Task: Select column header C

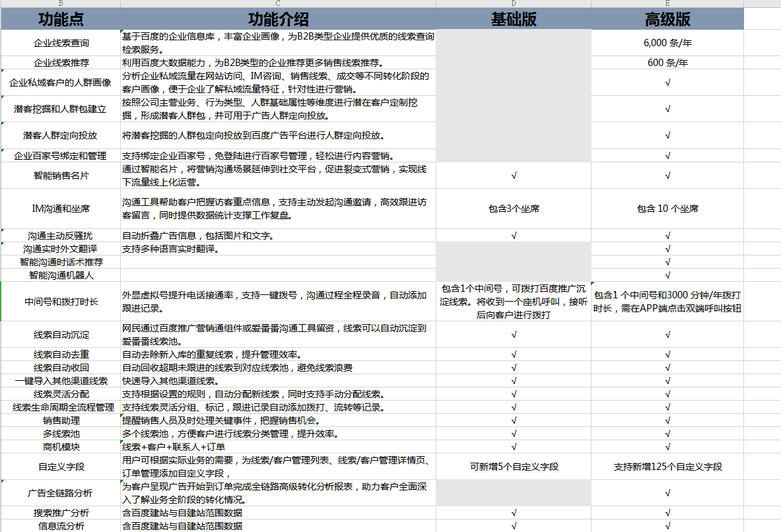Action: point(278,3)
